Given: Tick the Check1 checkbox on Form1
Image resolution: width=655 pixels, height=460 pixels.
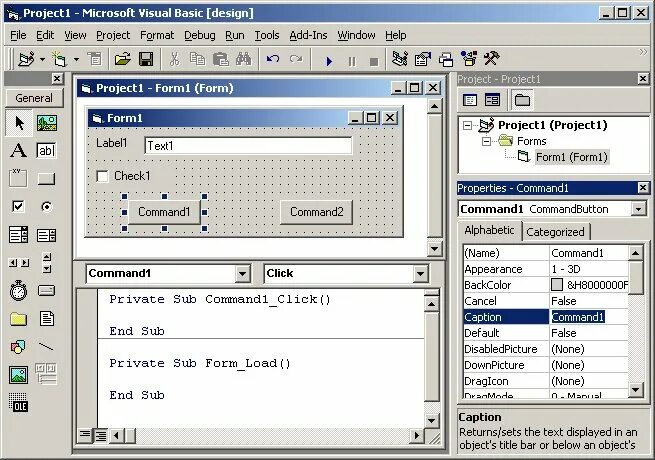Looking at the screenshot, I should coord(102,176).
